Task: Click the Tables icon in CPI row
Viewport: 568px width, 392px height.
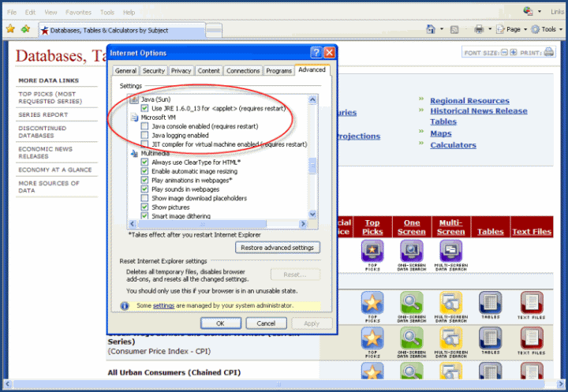Action: [490, 338]
